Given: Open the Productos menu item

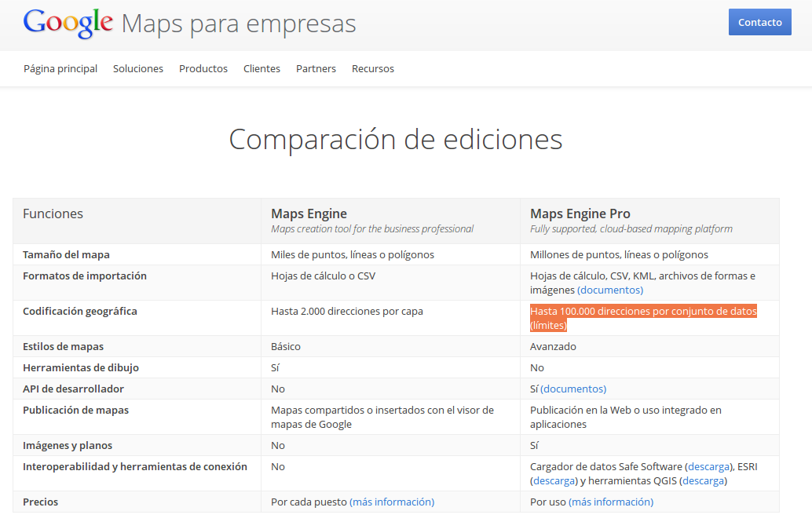Looking at the screenshot, I should [x=203, y=69].
